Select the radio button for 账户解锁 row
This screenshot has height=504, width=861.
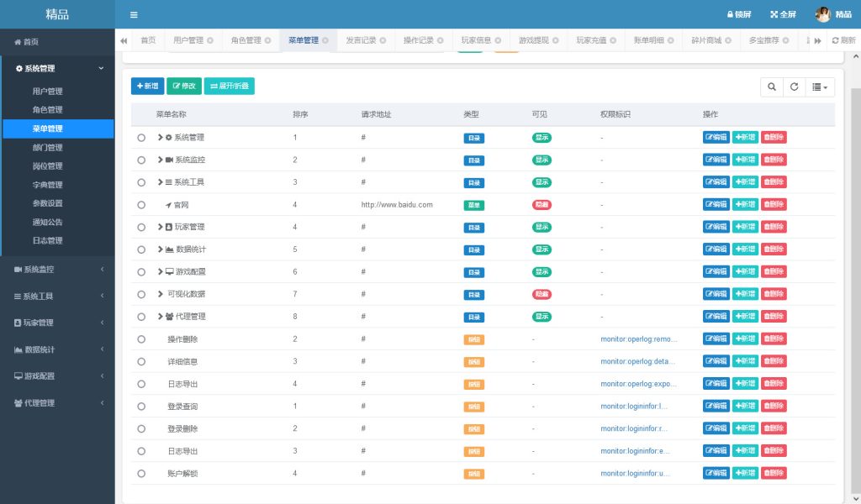coord(141,474)
